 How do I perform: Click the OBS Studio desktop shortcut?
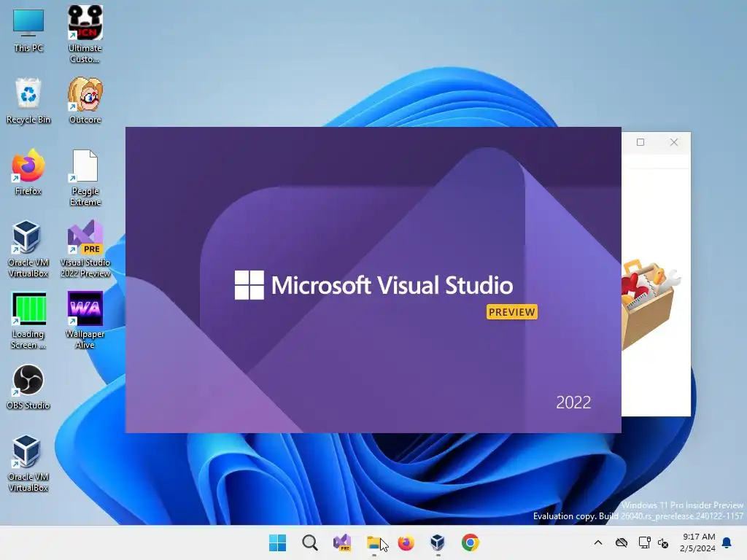(x=28, y=387)
